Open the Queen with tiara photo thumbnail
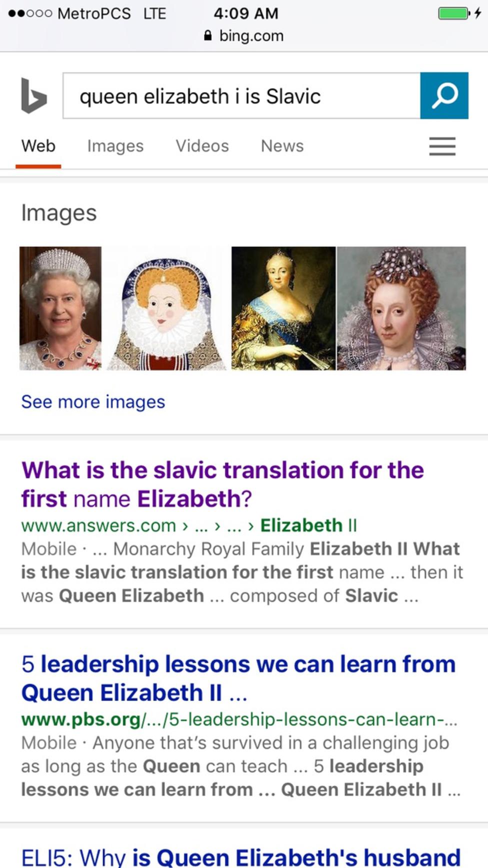Screen dimensions: 488x868 point(60,308)
